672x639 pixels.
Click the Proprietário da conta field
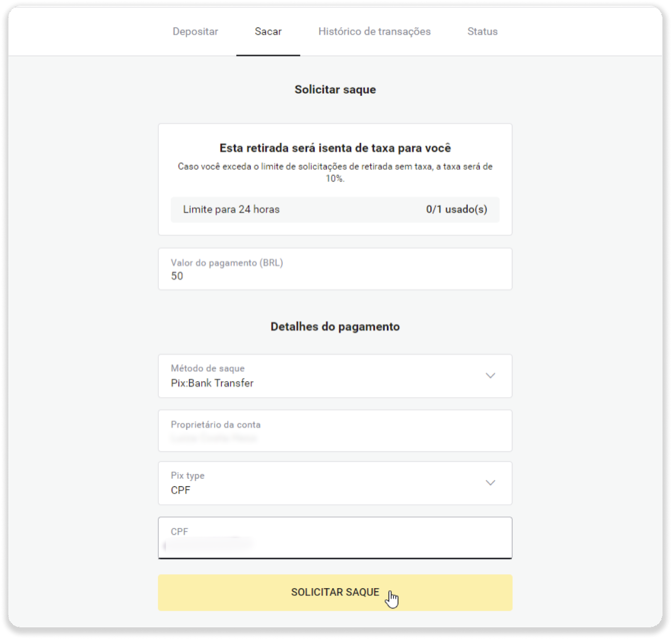tap(335, 431)
